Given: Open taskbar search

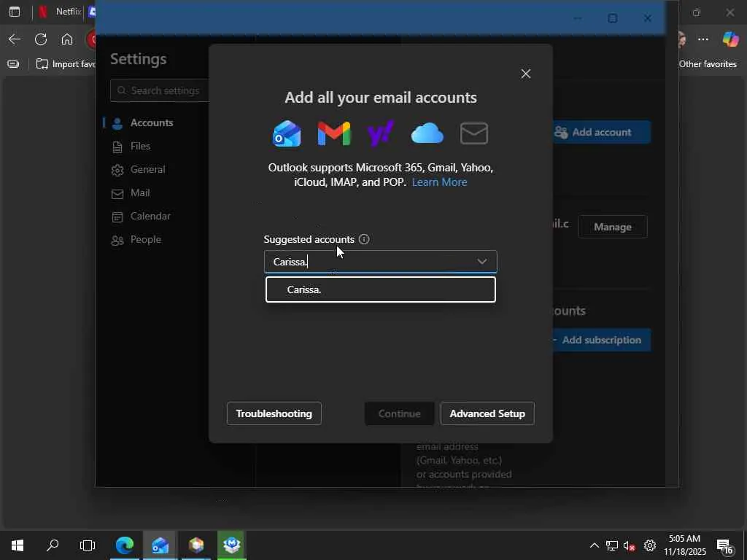Looking at the screenshot, I should [x=53, y=545].
